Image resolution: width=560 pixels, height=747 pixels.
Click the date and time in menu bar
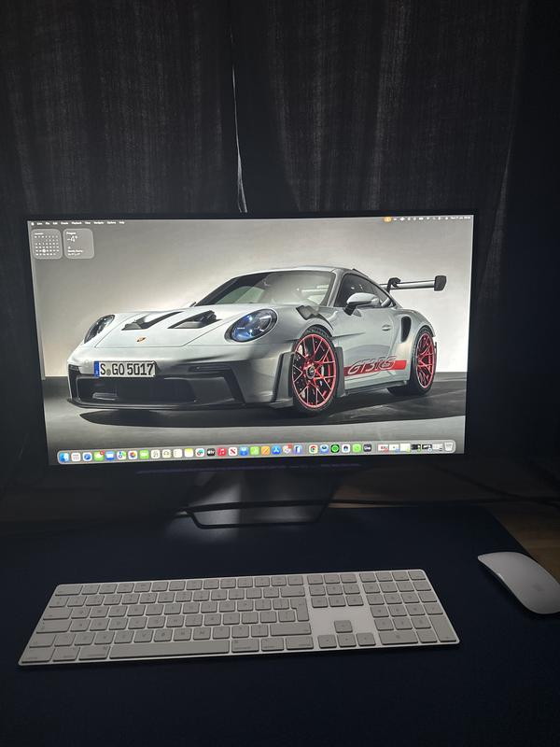tap(461, 218)
